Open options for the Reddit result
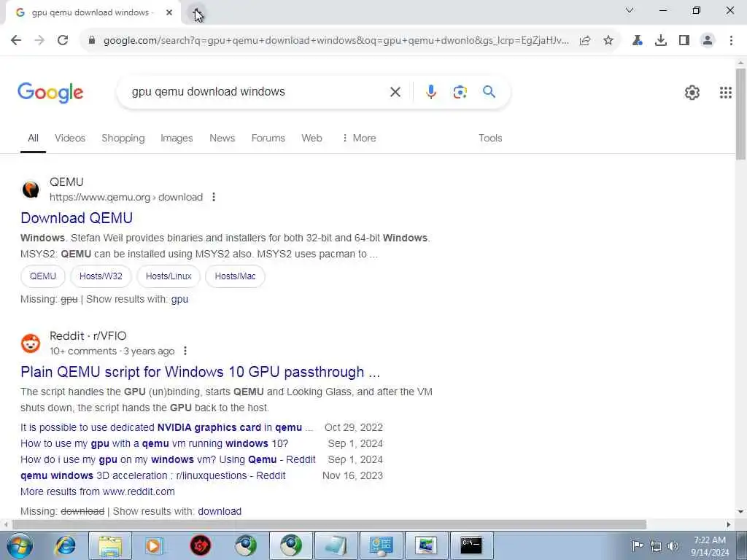This screenshot has width=747, height=560. tap(185, 351)
